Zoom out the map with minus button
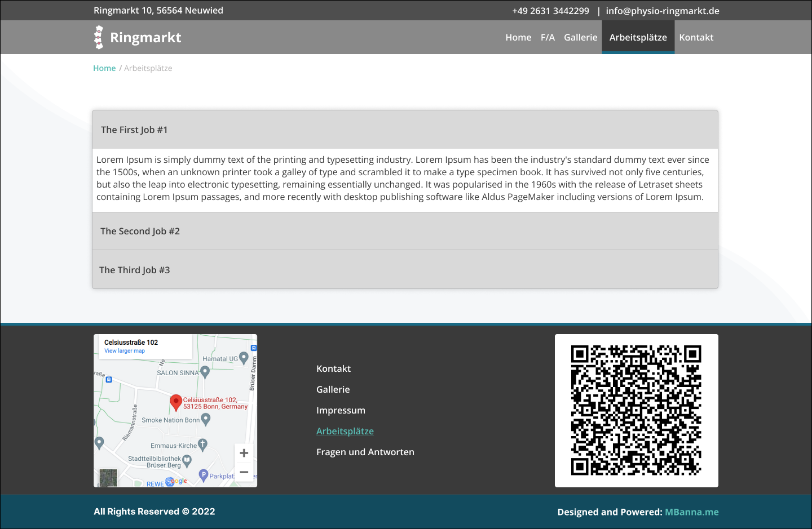812x529 pixels. pyautogui.click(x=244, y=472)
